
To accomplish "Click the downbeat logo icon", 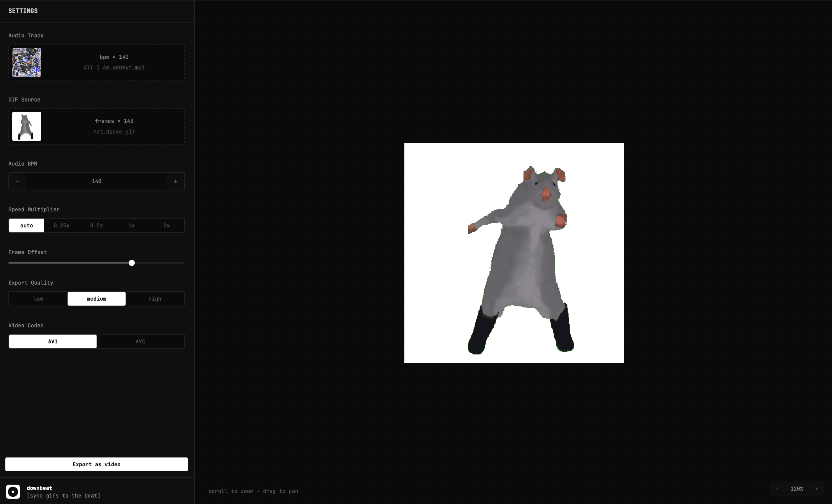I will point(13,491).
